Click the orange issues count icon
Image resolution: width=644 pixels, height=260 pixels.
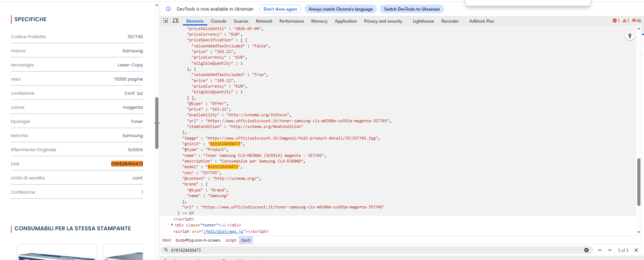coord(634,21)
